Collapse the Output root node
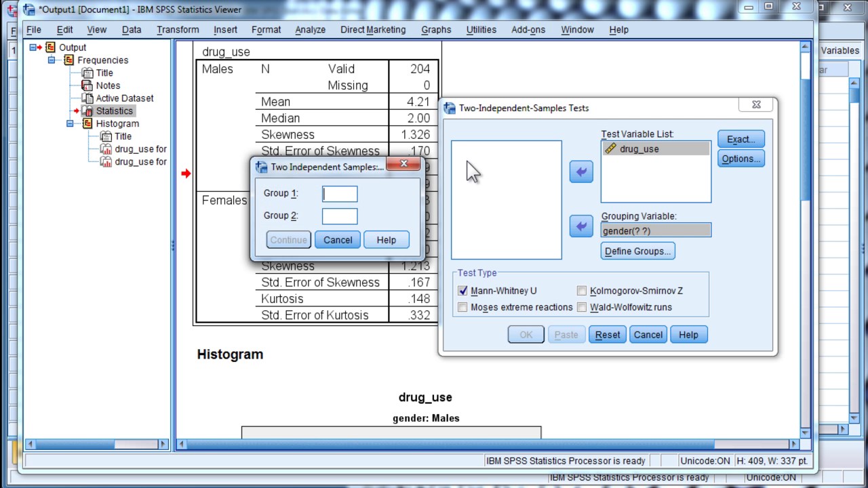 tap(33, 47)
